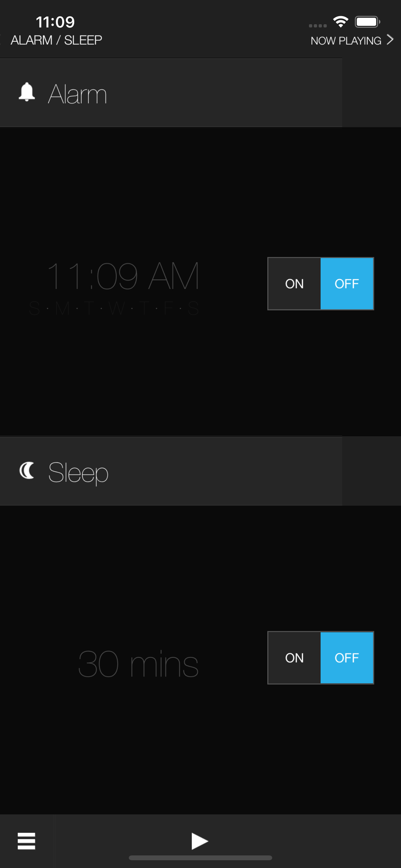
Task: Start playback with the play triangle
Action: [x=200, y=841]
